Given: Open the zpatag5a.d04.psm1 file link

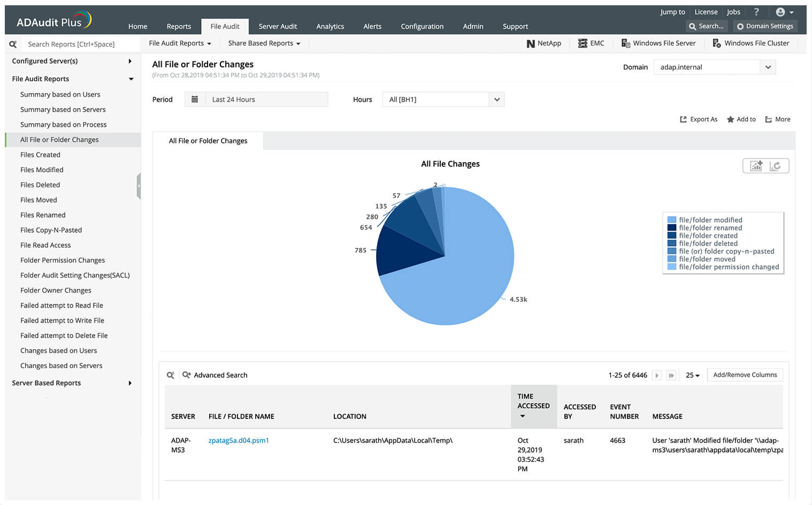Looking at the screenshot, I should click(x=239, y=440).
